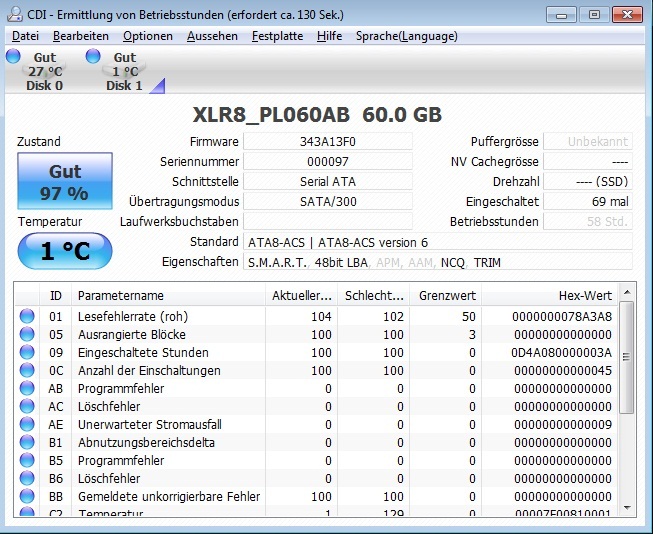
Task: Click hex value 0D4A080000003A
Action: [561, 352]
